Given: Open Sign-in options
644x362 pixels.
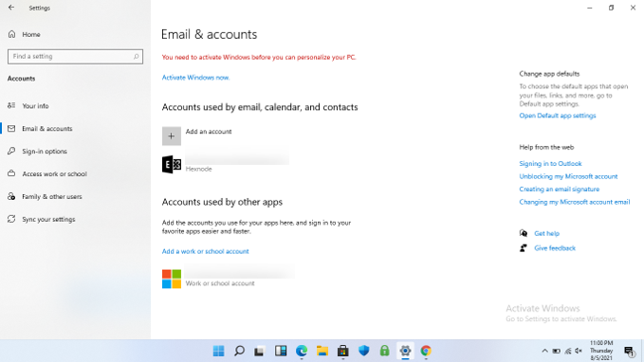Looking at the screenshot, I should coord(45,152).
